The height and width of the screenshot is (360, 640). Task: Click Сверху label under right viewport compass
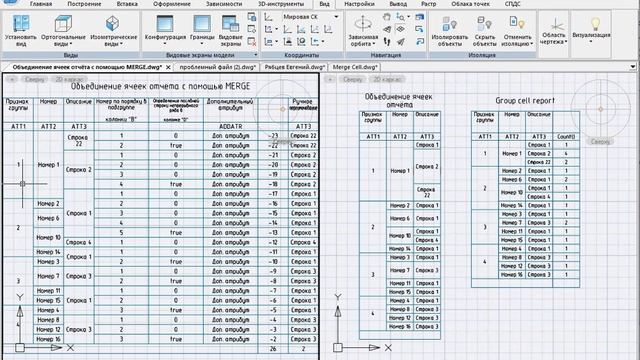click(x=600, y=142)
